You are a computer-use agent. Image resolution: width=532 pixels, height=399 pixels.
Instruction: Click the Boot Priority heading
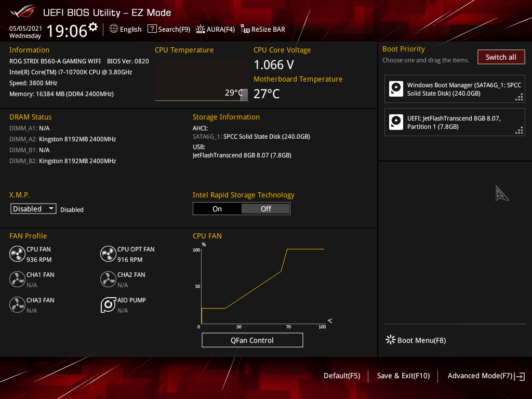(x=403, y=49)
